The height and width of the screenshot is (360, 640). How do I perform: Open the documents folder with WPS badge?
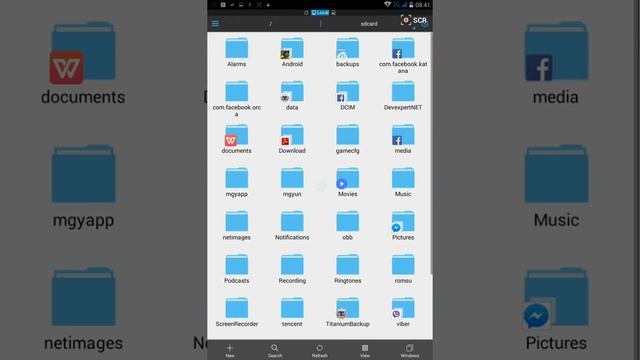click(x=237, y=138)
